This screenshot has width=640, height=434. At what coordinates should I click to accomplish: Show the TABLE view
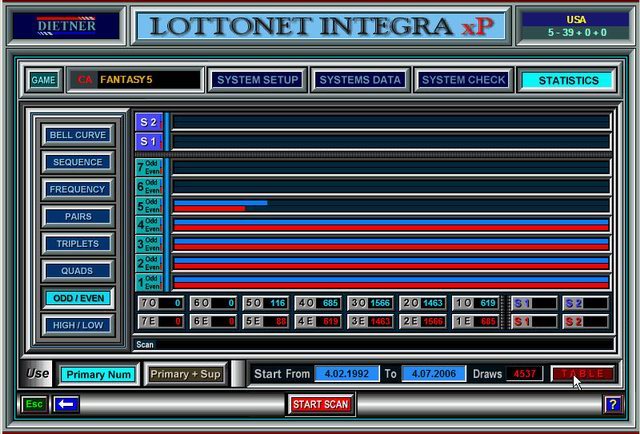[582, 374]
